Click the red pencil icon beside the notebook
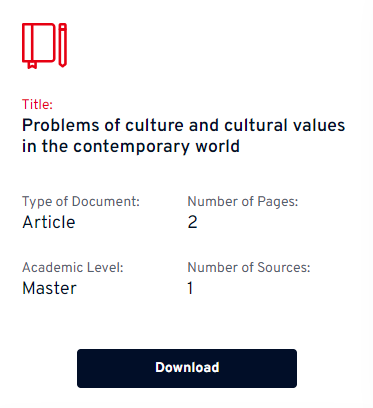The width and height of the screenshot is (373, 408). (x=63, y=45)
